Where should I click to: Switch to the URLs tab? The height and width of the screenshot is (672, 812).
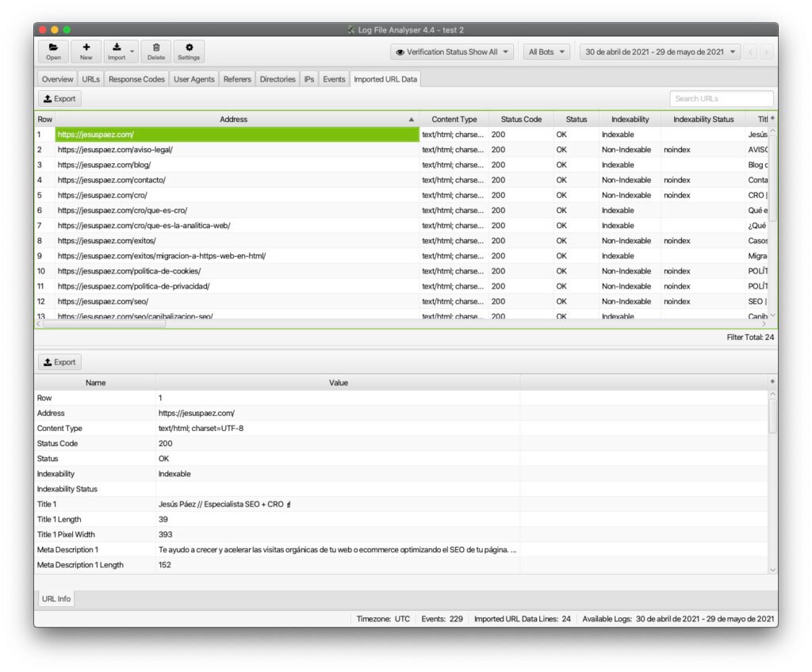click(90, 79)
